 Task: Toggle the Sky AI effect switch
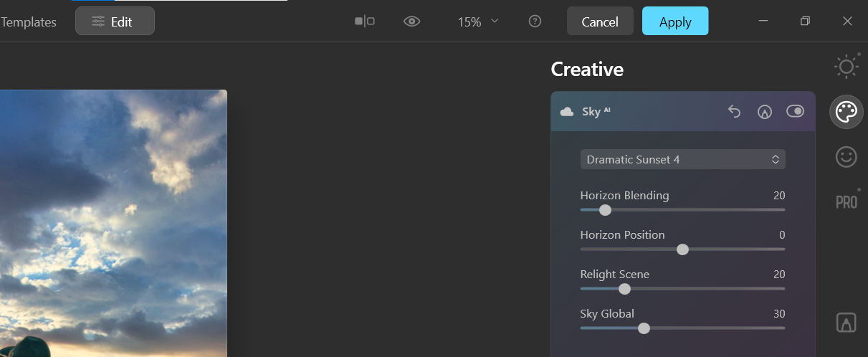click(x=796, y=111)
